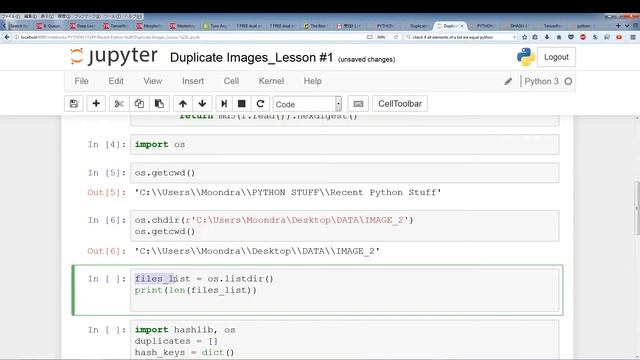Click the Python logo icon
Image resolution: width=640 pixels, height=360 pixels.
coord(526,57)
